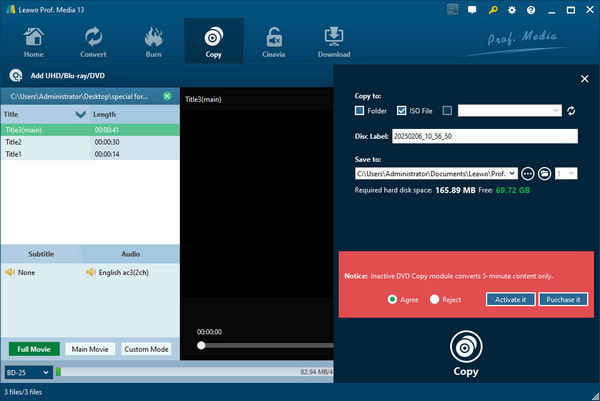Open the Burn module

click(153, 40)
